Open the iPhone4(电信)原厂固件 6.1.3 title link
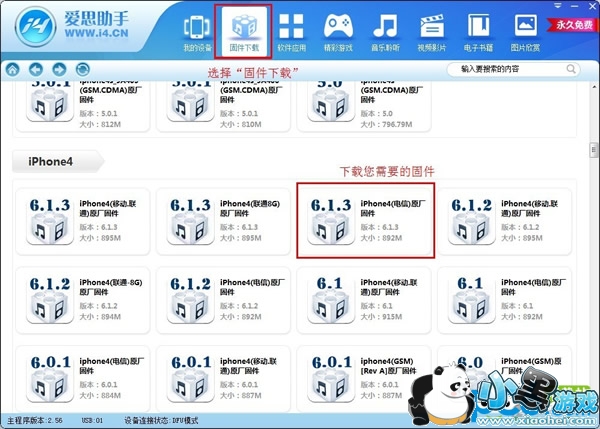Image resolution: width=600 pixels, height=429 pixels. pyautogui.click(x=392, y=209)
